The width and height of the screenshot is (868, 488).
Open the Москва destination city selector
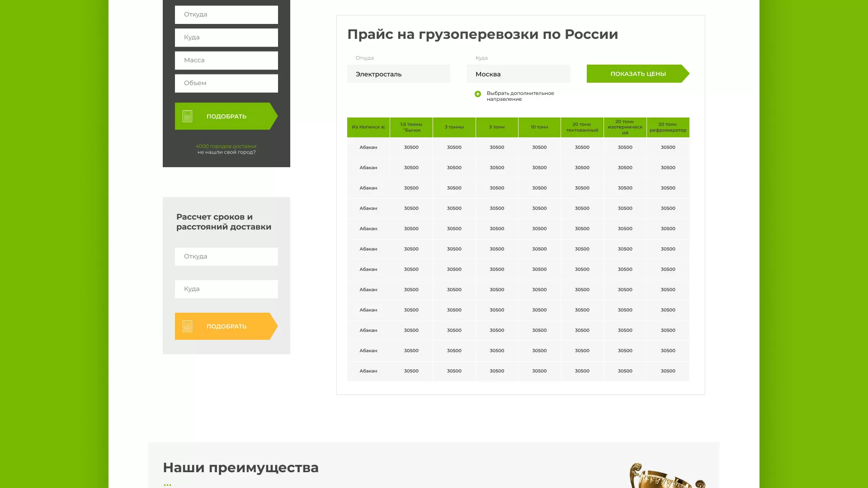tap(518, 74)
